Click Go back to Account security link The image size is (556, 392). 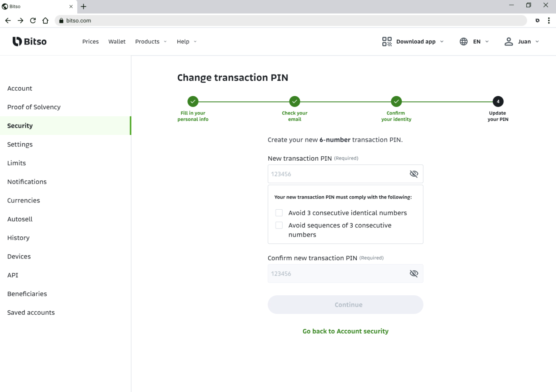pos(346,331)
